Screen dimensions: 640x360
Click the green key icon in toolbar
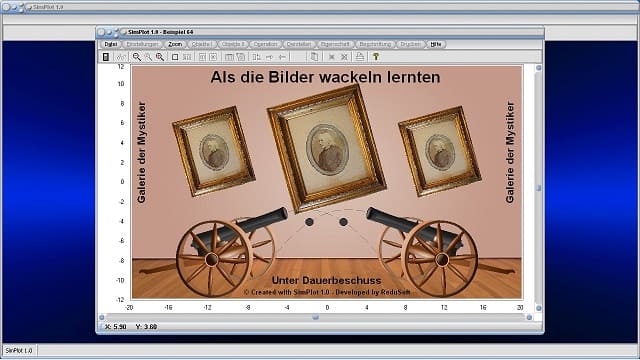[376, 57]
